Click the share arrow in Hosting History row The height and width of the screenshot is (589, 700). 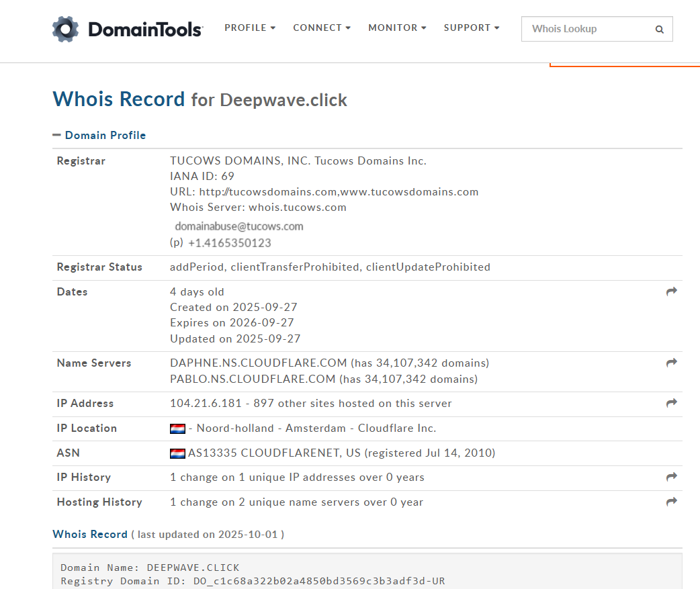click(671, 502)
